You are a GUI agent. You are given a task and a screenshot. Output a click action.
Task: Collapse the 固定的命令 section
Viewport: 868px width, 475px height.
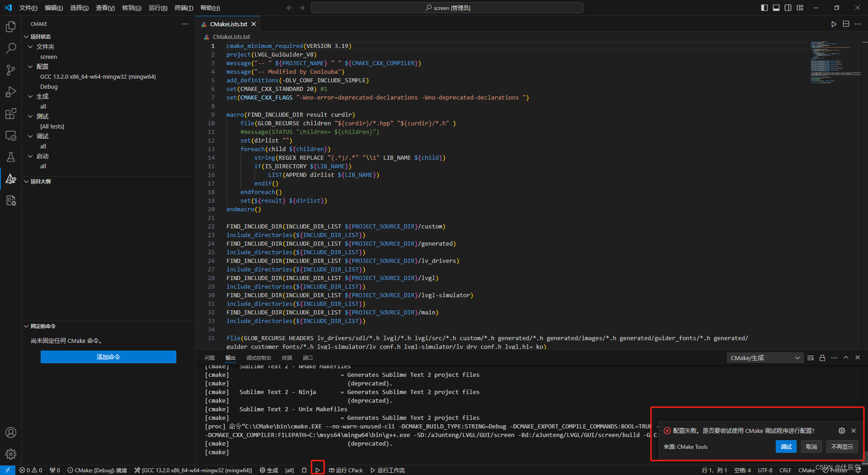[26, 326]
